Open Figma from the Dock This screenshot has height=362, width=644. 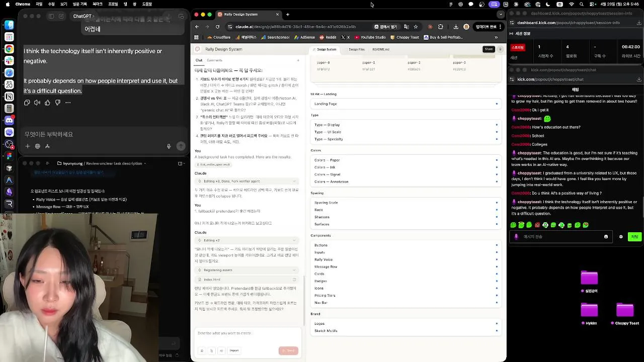pos(9,156)
